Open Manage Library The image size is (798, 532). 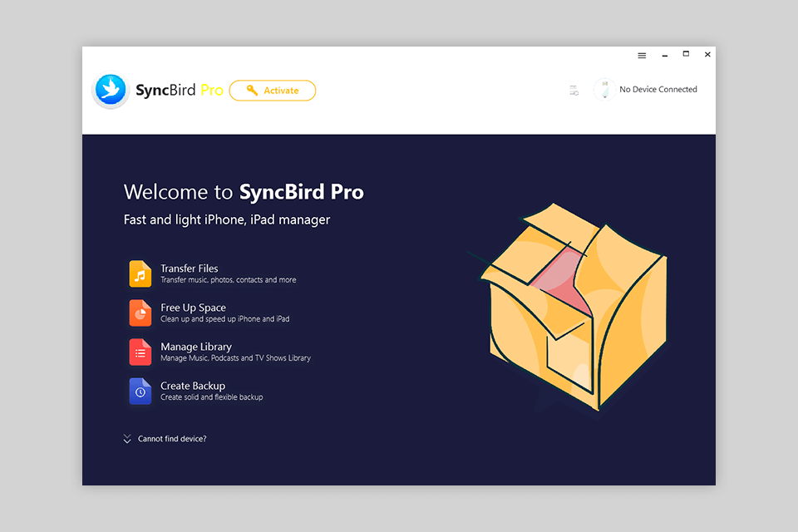[x=196, y=347]
